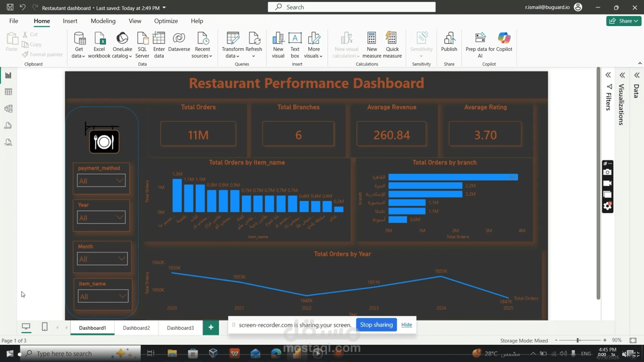This screenshot has height=362, width=644.
Task: Focus the top Search box
Action: [x=352, y=7]
